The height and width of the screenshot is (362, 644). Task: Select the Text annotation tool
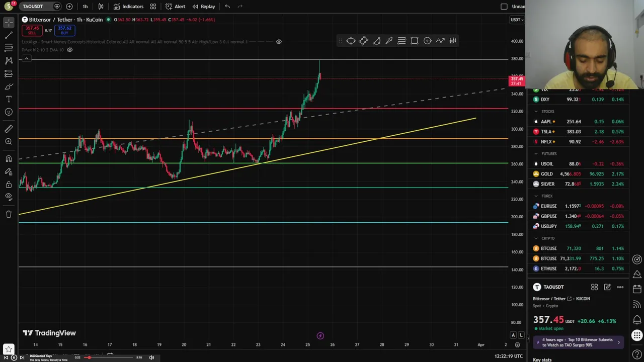pos(9,99)
